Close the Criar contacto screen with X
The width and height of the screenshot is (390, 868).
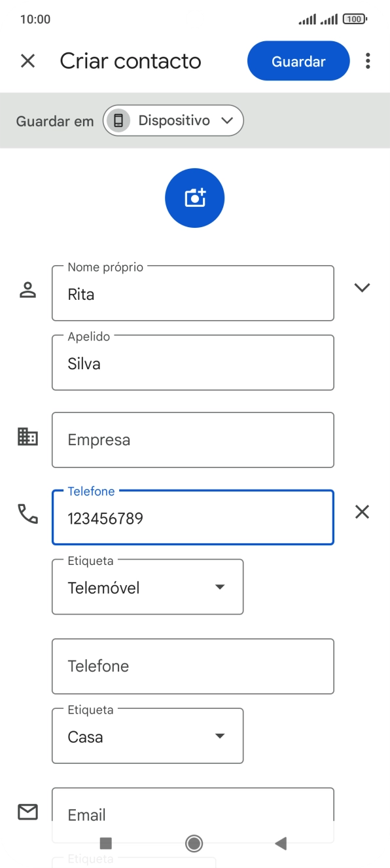[x=27, y=61]
